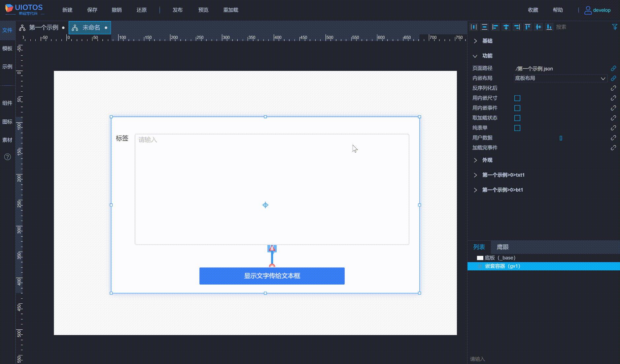Toggle the 取加载状态 checkbox
The image size is (620, 364).
coord(517,118)
